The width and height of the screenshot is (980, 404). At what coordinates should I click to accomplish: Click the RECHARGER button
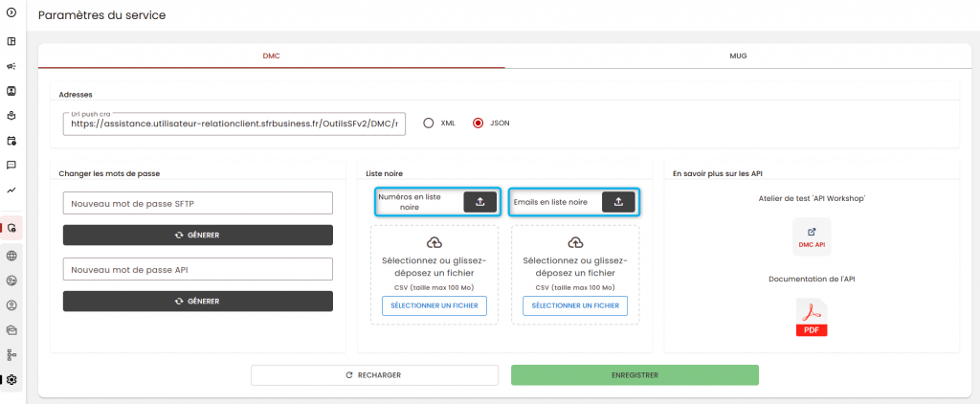374,375
